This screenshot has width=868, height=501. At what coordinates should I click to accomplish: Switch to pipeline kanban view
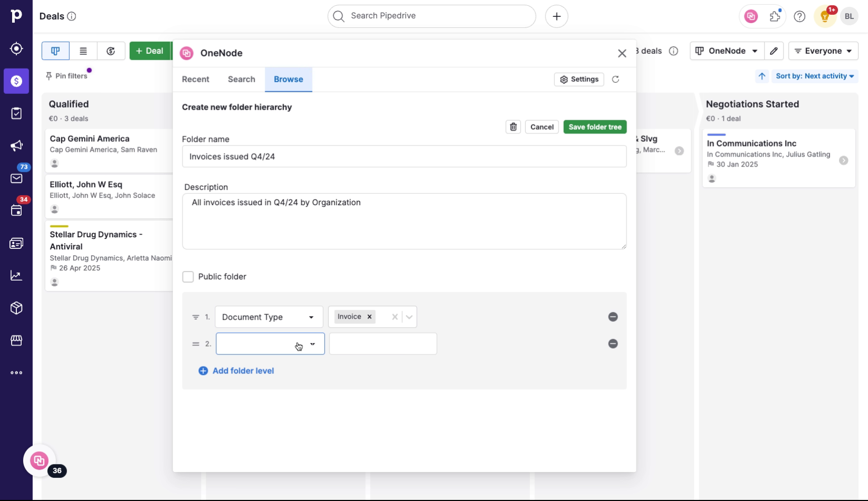click(x=55, y=51)
